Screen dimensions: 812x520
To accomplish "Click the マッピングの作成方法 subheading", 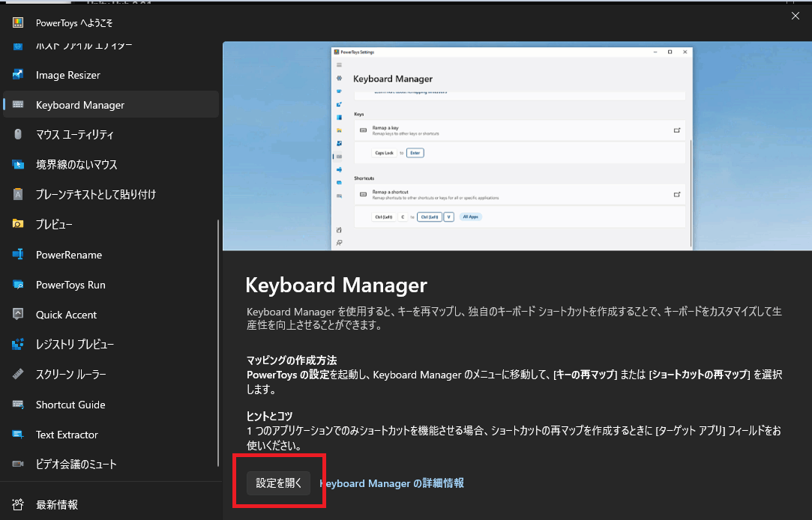I will point(292,360).
